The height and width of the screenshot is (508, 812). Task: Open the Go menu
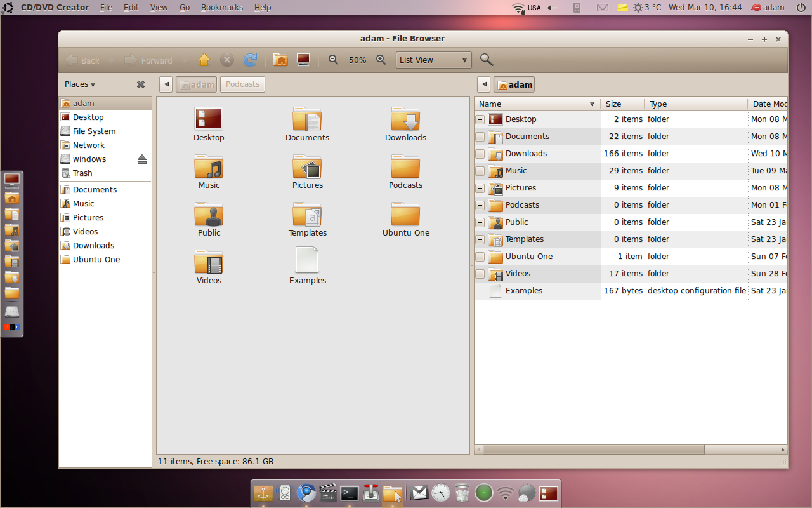[x=185, y=8]
